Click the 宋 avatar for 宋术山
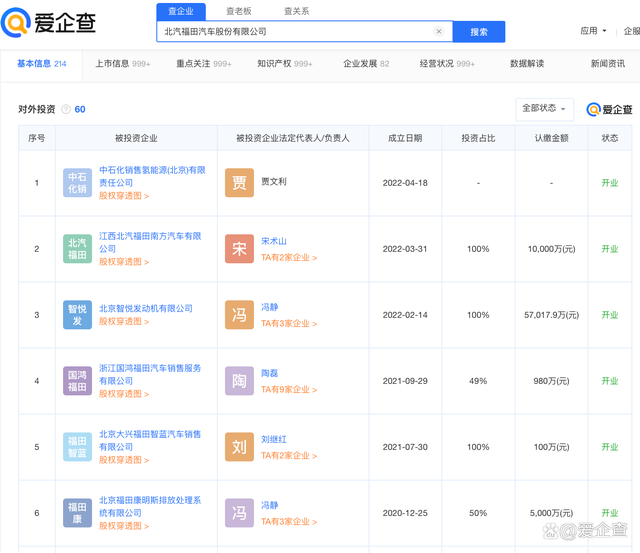640x553 pixels. click(239, 249)
